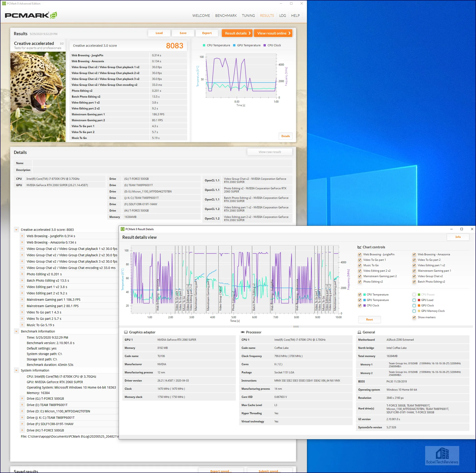Maximize the PCMark 8 Result Details window
The width and height of the screenshot is (476, 473).
coord(461,229)
